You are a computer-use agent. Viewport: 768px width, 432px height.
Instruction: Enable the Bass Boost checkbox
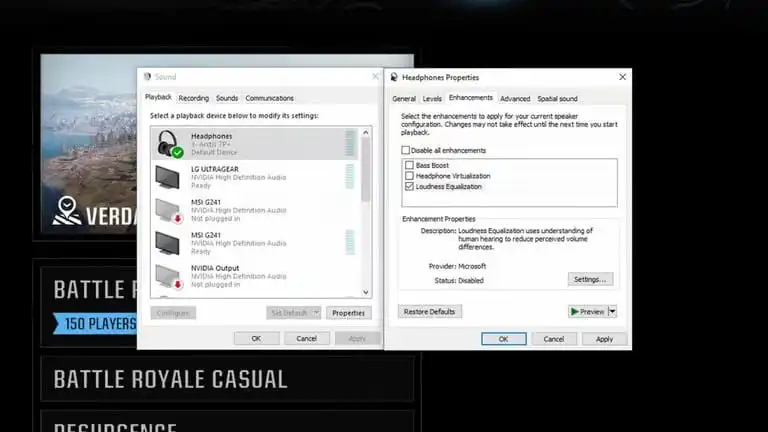409,165
